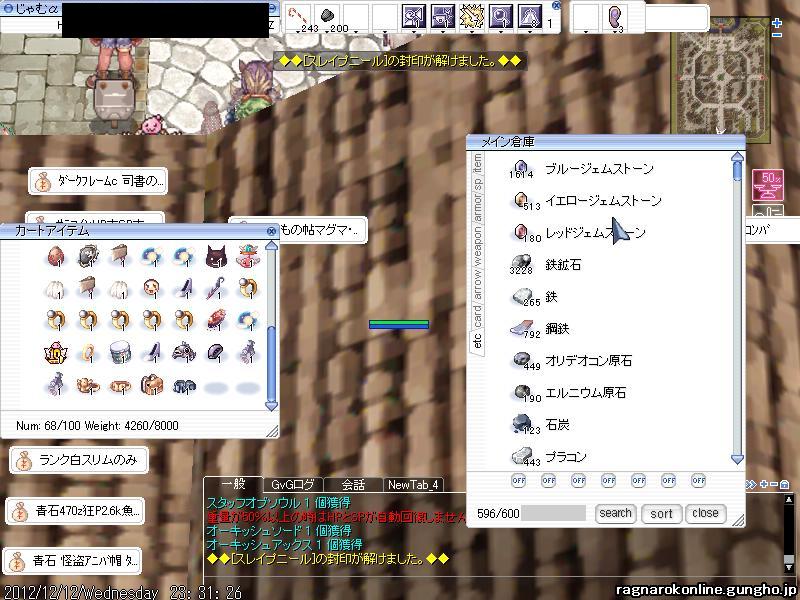Open the dropdown arrow under the stone slot (200)
The width and height of the screenshot is (800, 600).
point(327,32)
